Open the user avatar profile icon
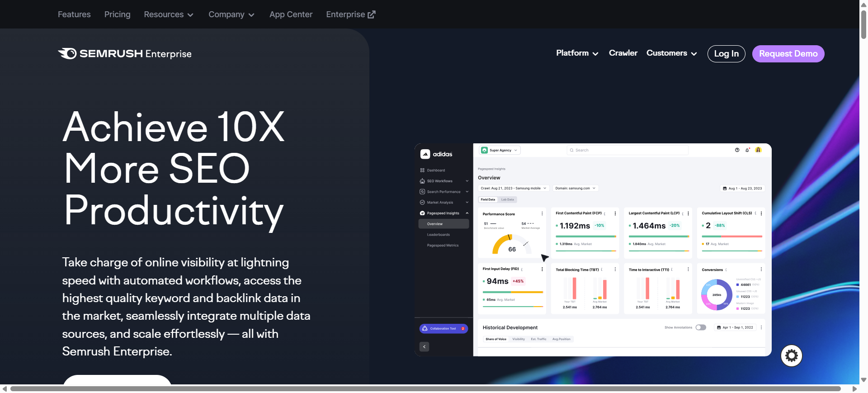 [x=759, y=150]
